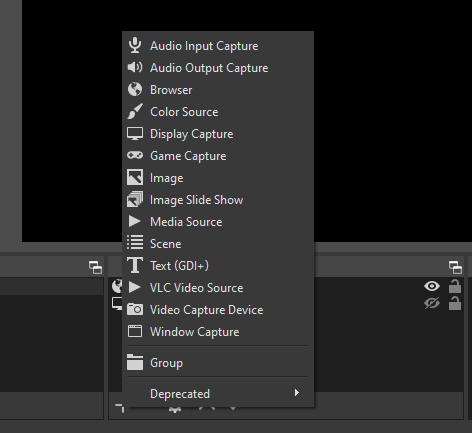Add a Video Capture Device source

click(218, 310)
